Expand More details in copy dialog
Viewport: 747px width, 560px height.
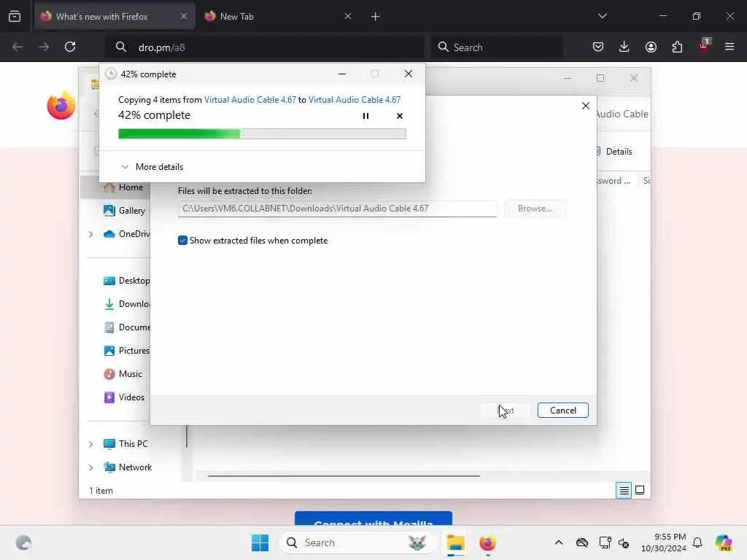coord(152,167)
